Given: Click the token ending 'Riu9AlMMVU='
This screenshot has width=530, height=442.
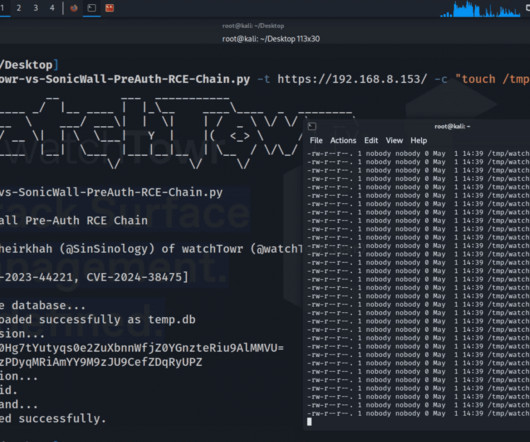Looking at the screenshot, I should pyautogui.click(x=142, y=348).
